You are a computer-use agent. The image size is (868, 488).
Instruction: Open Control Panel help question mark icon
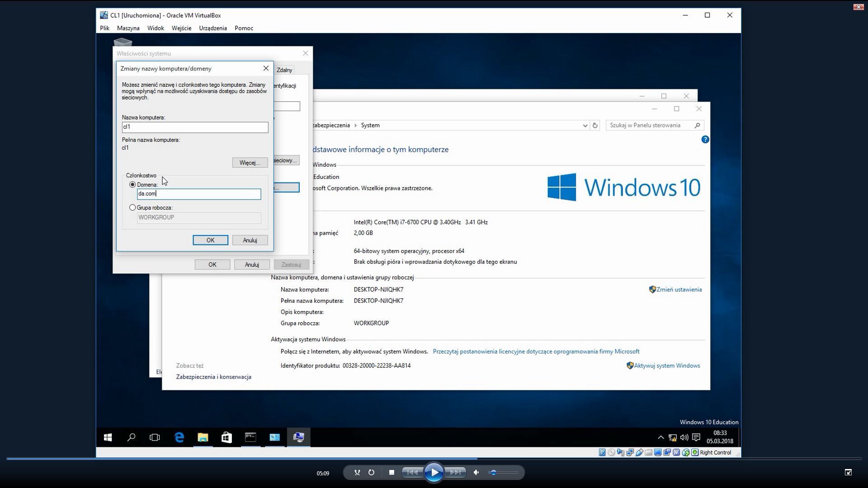click(705, 140)
